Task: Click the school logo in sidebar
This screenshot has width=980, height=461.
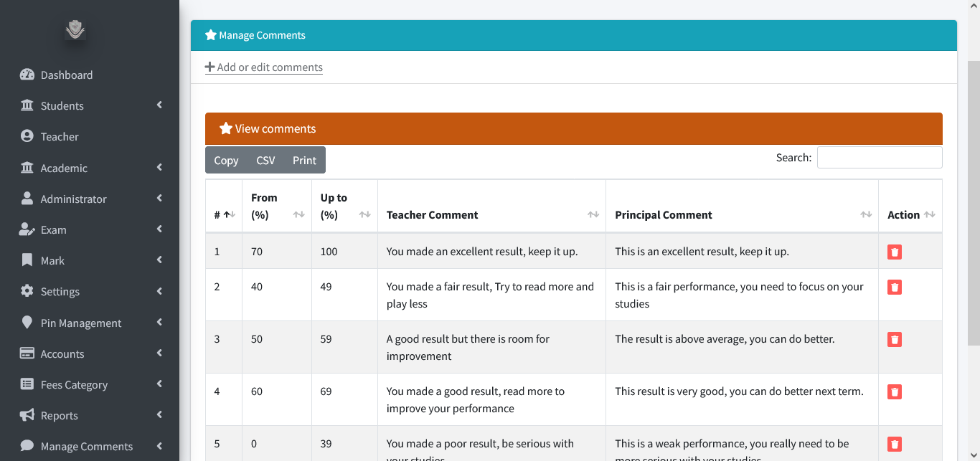Action: (x=75, y=29)
